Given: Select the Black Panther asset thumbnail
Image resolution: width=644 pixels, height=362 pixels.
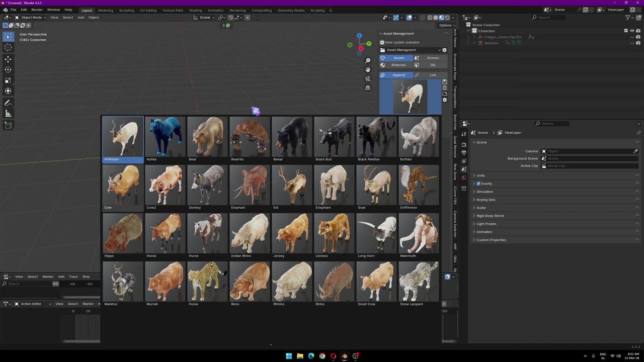Looking at the screenshot, I should point(376,140).
